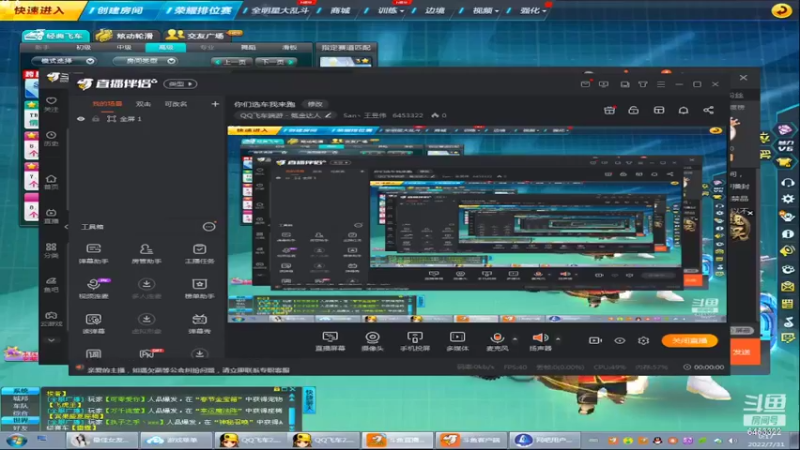Image resolution: width=800 pixels, height=450 pixels.
Task: Click 荣耀排位赛 game button
Action: coord(202,10)
